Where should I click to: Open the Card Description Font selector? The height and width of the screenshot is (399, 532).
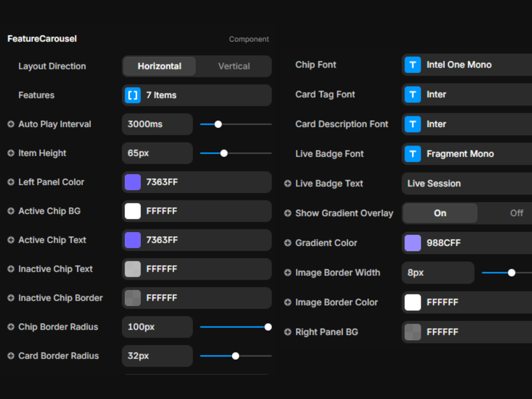pyautogui.click(x=465, y=124)
